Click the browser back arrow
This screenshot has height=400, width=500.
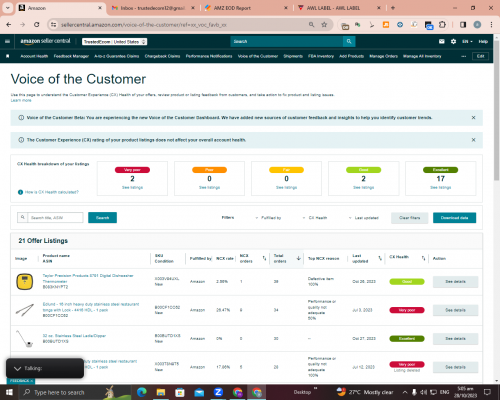(x=9, y=25)
